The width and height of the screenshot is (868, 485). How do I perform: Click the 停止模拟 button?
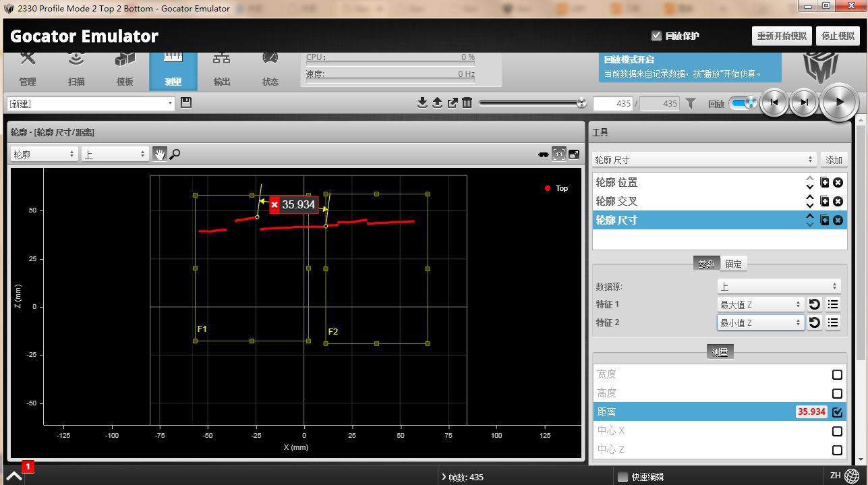coord(838,36)
